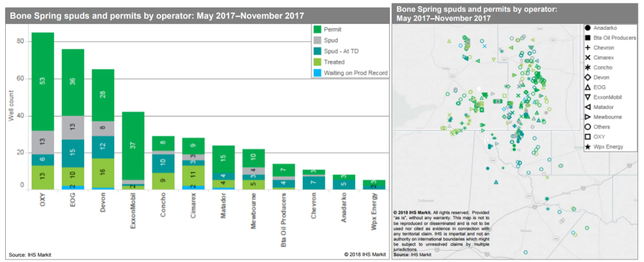Image resolution: width=644 pixels, height=262 pixels.
Task: Click the Others legend entry text
Action: pos(601,127)
